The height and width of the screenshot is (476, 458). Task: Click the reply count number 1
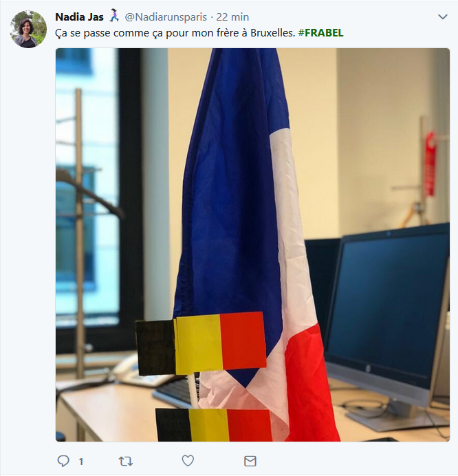[x=81, y=462]
